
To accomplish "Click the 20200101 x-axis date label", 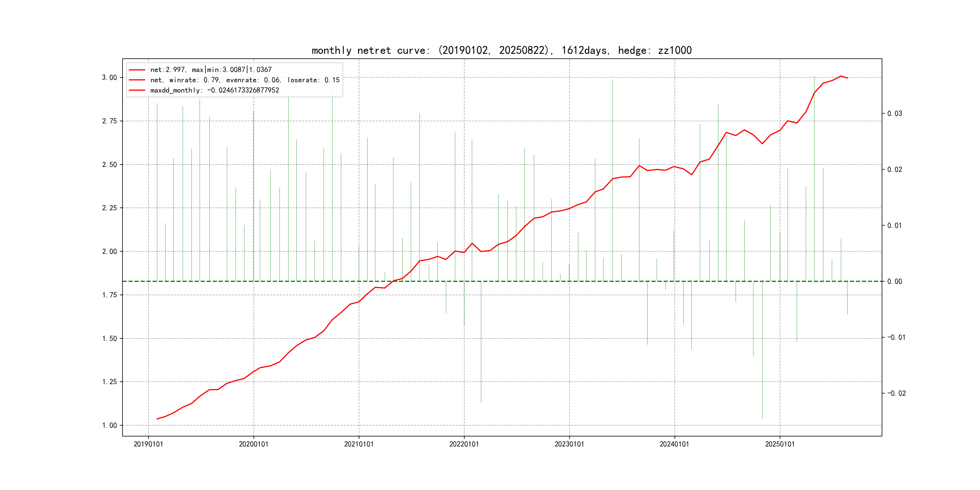I will 253,444.
